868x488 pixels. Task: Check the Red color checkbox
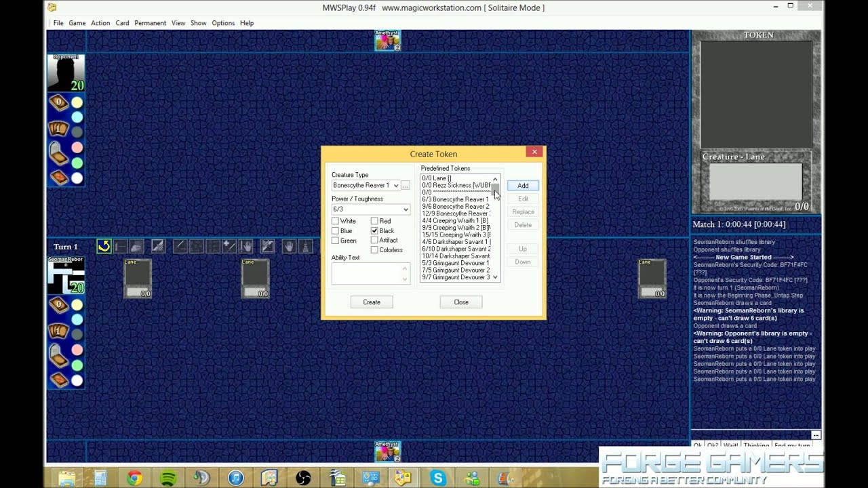click(374, 221)
